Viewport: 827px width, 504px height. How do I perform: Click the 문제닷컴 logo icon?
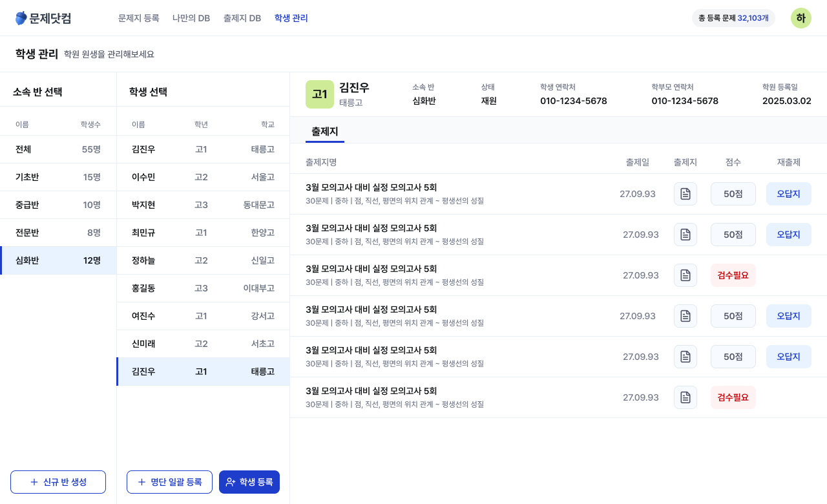[x=21, y=18]
